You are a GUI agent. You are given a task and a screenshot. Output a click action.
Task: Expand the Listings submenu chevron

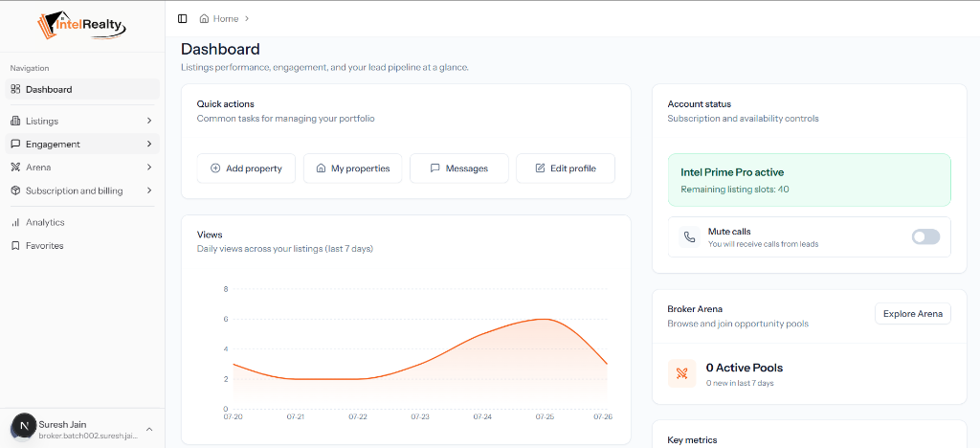[148, 121]
